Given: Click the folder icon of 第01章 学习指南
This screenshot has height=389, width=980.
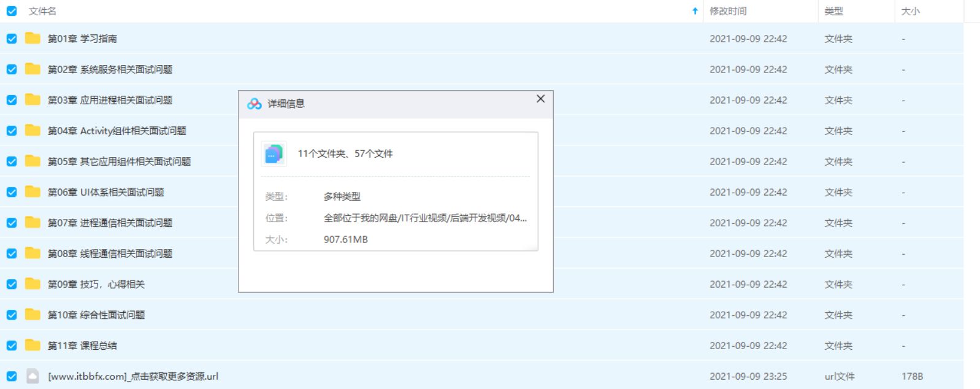Looking at the screenshot, I should 33,38.
